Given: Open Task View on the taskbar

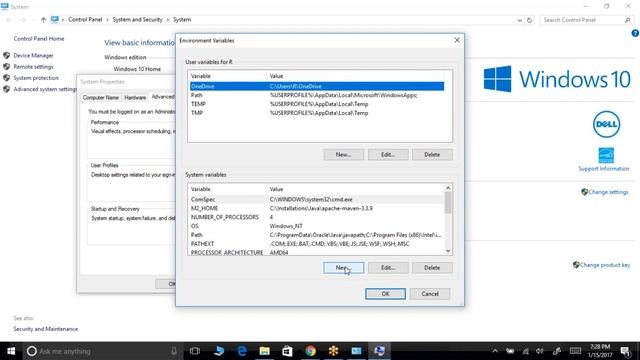Looking at the screenshot, I should [x=195, y=351].
